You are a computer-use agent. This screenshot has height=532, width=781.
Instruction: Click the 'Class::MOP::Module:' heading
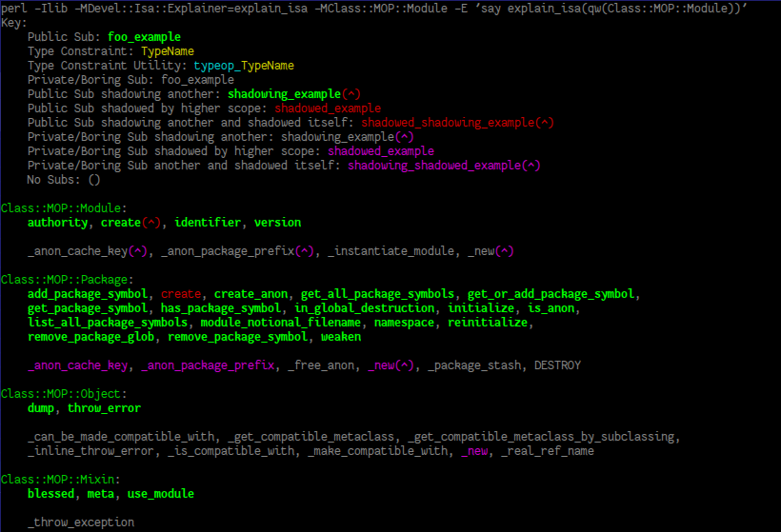(x=64, y=208)
